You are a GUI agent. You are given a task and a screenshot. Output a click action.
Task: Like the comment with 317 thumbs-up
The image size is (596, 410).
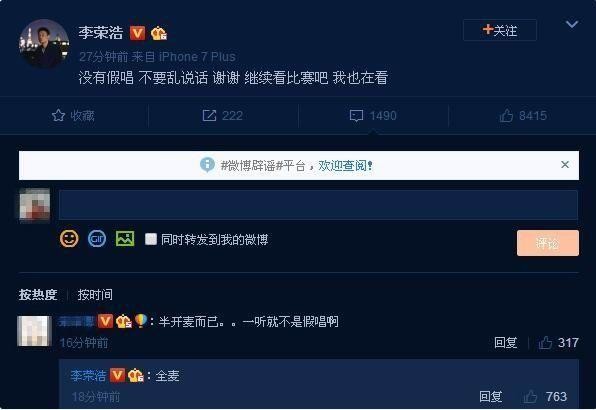[545, 343]
